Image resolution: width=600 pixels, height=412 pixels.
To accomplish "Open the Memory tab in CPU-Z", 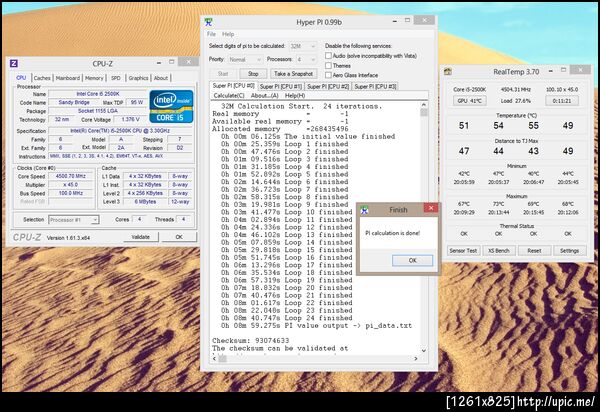I will click(x=94, y=78).
